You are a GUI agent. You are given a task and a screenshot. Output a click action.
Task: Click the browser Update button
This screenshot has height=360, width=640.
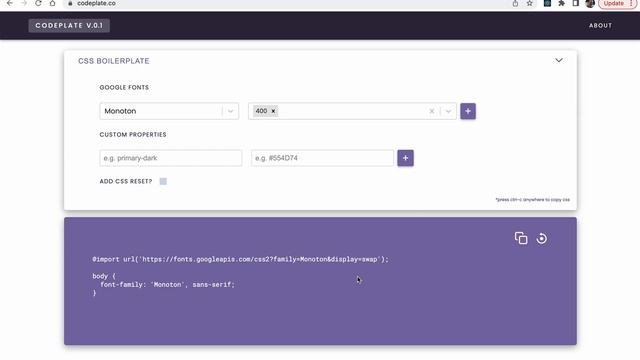tap(617, 3)
